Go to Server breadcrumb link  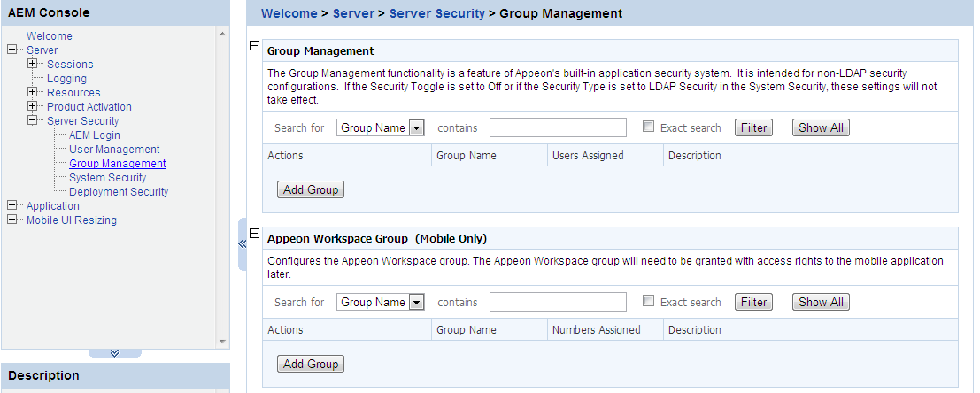pyautogui.click(x=354, y=13)
